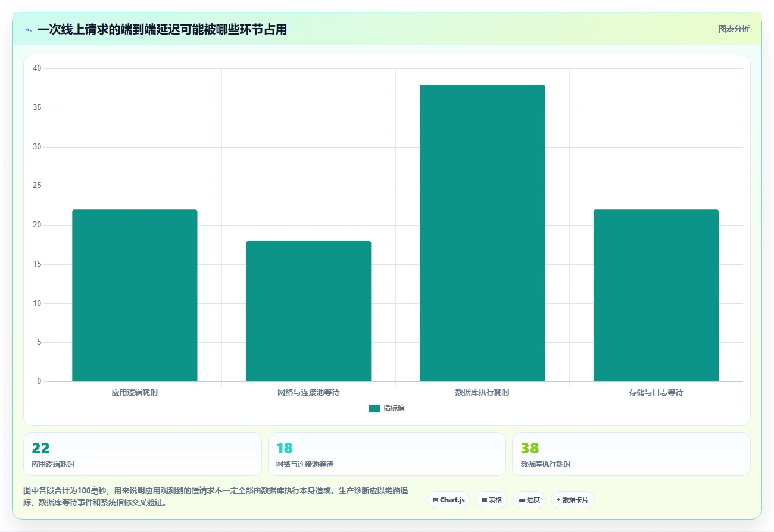
Task: Click 网络与连接池等待 caption in second stat card
Action: click(x=305, y=464)
